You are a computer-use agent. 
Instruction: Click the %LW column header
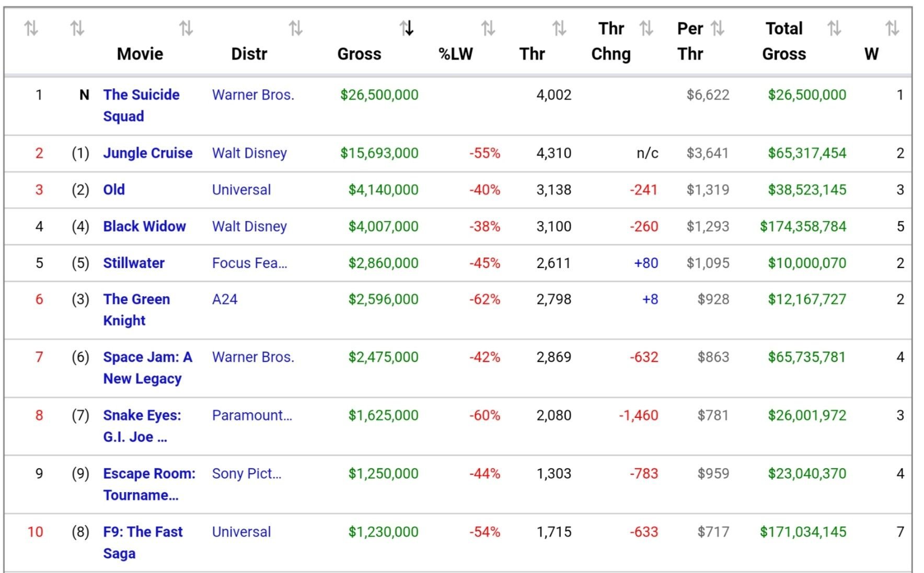[x=456, y=54]
